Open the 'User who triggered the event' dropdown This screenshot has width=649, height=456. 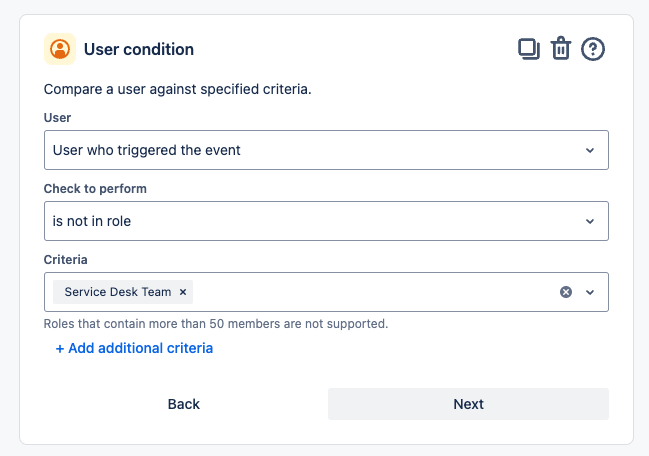coord(310,150)
